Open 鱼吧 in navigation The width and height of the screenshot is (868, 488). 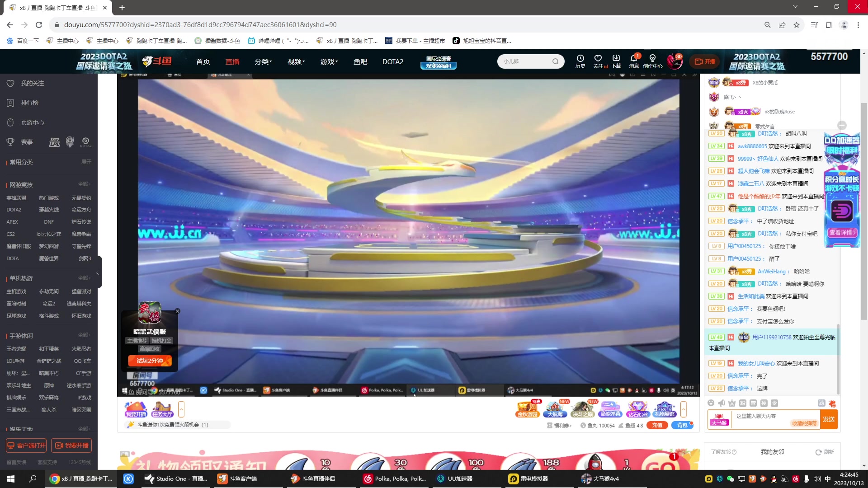[x=360, y=61]
